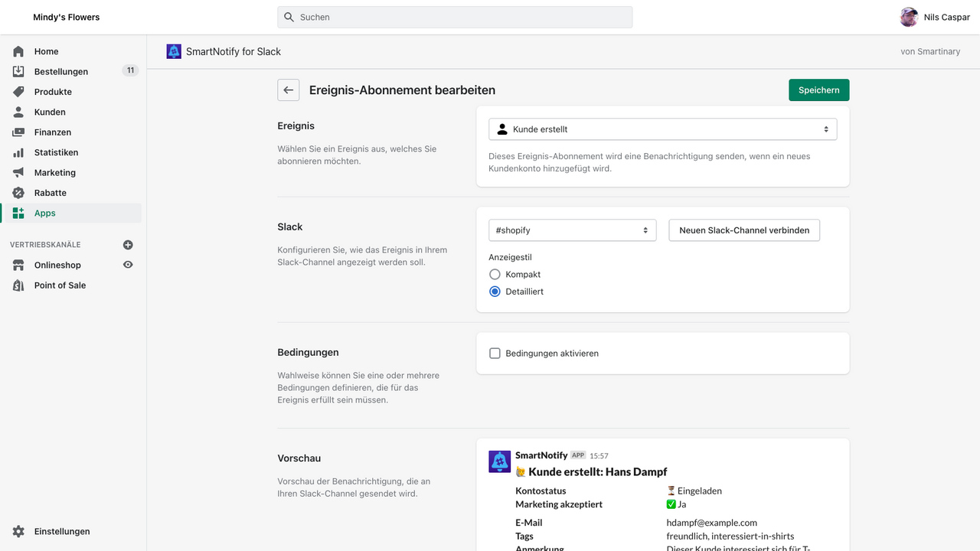The height and width of the screenshot is (551, 980).
Task: Click the VERTRIEBSKANÄLE section label
Action: [x=45, y=245]
